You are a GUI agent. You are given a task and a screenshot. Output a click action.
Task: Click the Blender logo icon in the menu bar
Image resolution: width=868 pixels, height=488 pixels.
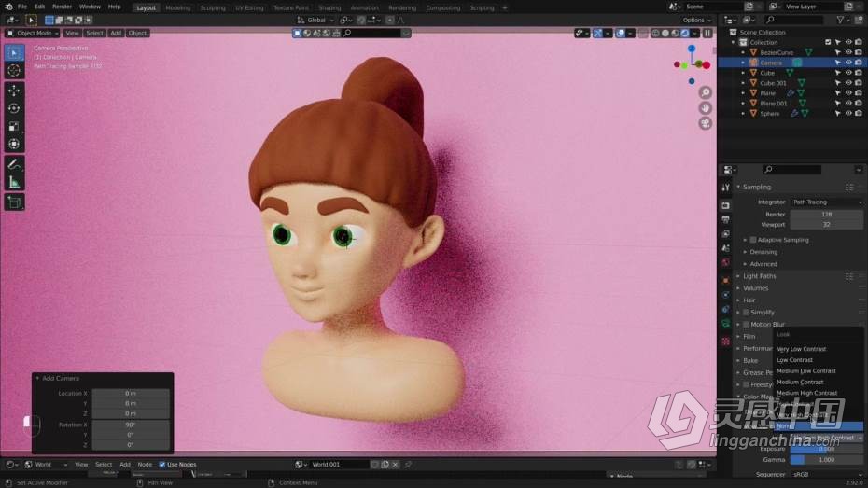8,7
